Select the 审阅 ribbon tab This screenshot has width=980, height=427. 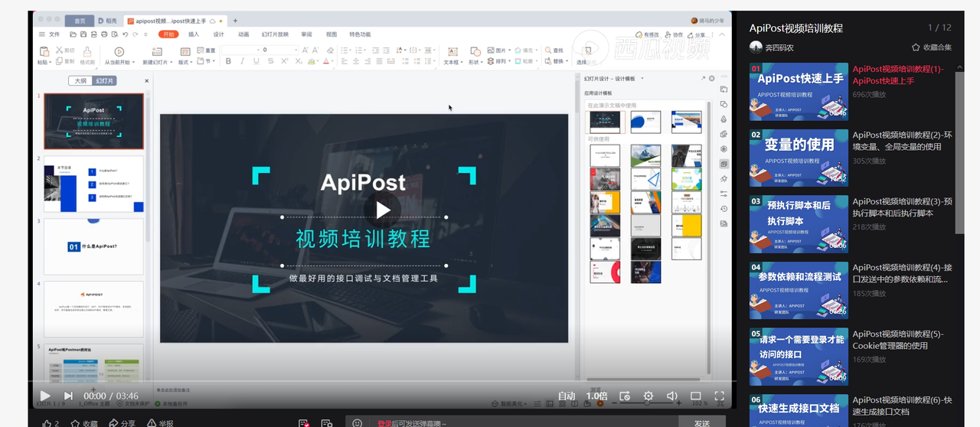306,34
